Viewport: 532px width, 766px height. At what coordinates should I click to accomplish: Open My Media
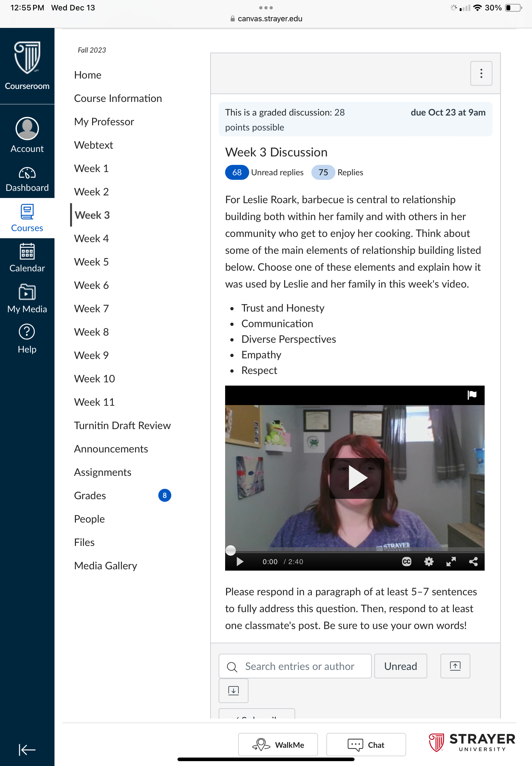[x=27, y=298]
